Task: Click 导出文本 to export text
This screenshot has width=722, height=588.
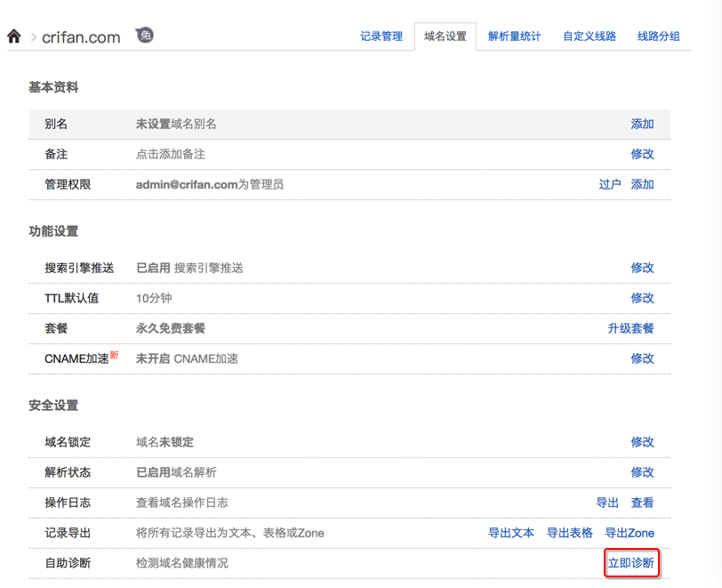Action: (x=511, y=533)
